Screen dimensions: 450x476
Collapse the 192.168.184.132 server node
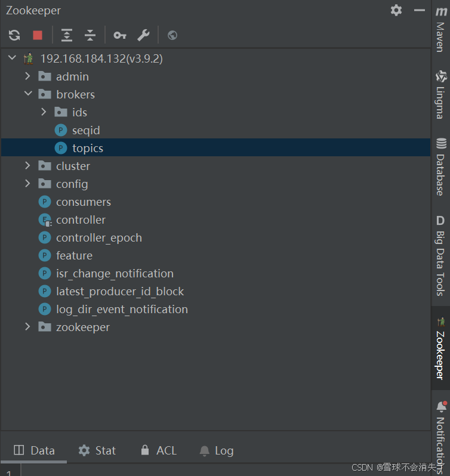point(12,57)
